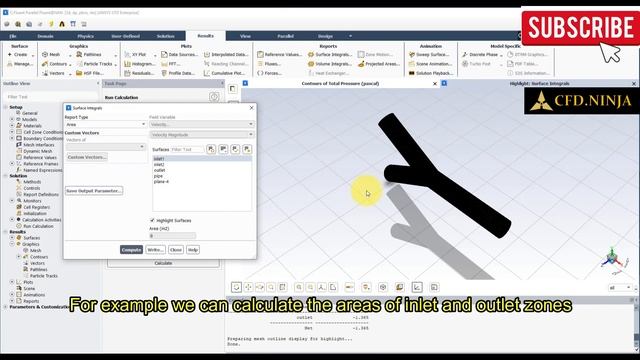
Task: Click the console vertical scrollbar
Action: pyautogui.click(x=636, y=325)
